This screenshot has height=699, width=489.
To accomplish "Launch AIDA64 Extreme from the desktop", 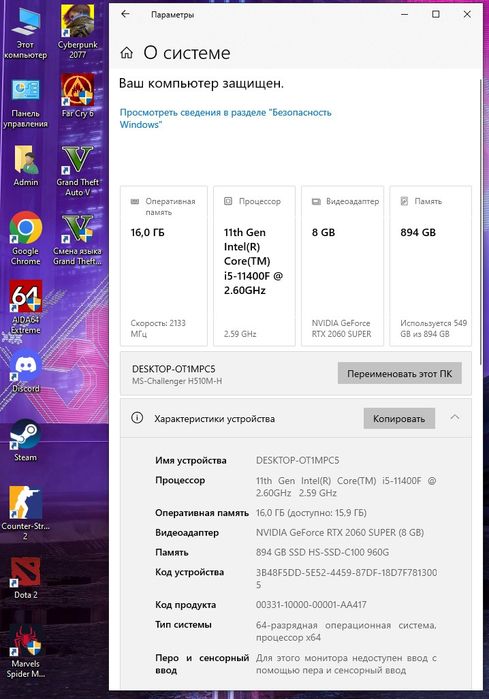I will point(25,308).
